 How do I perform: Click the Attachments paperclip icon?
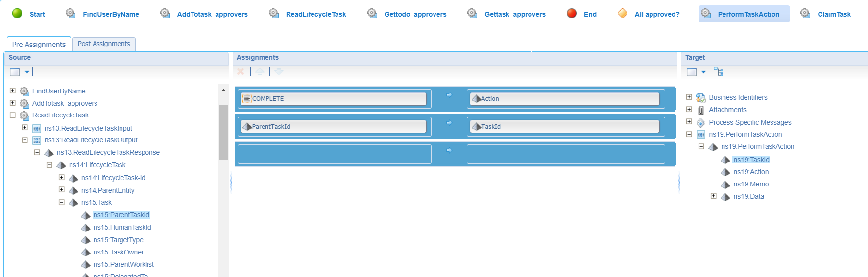click(x=700, y=110)
